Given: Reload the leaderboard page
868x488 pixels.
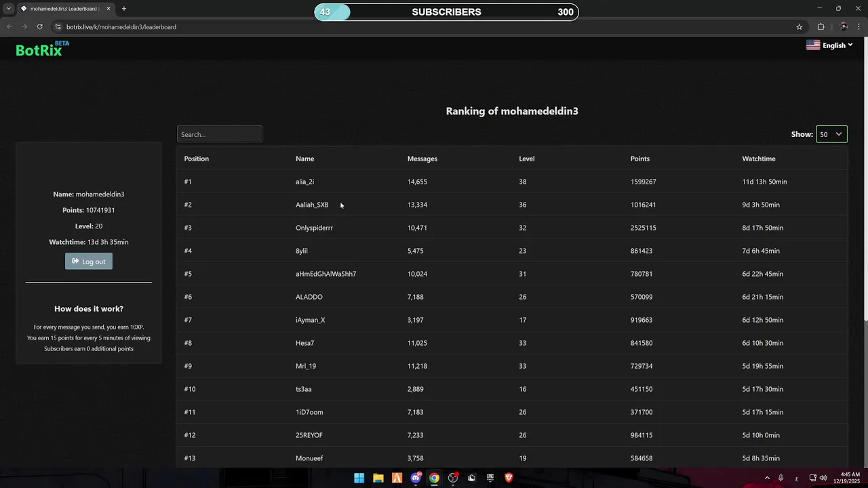Looking at the screenshot, I should point(40,26).
